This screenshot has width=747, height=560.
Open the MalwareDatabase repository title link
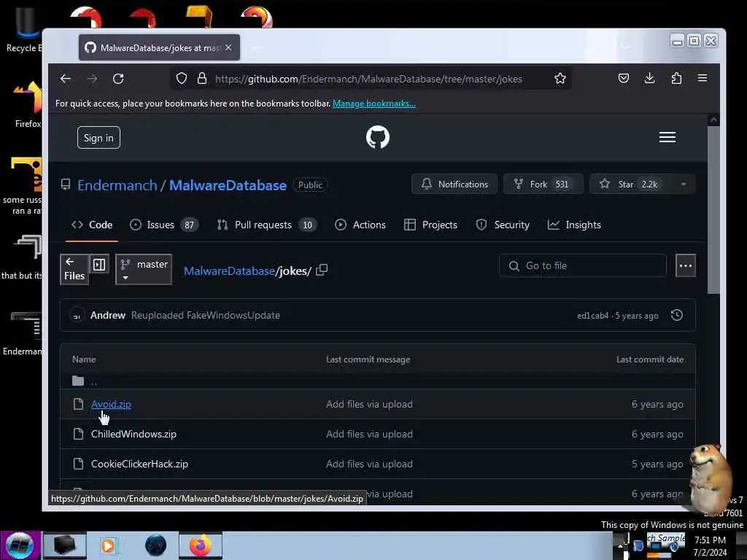228,185
